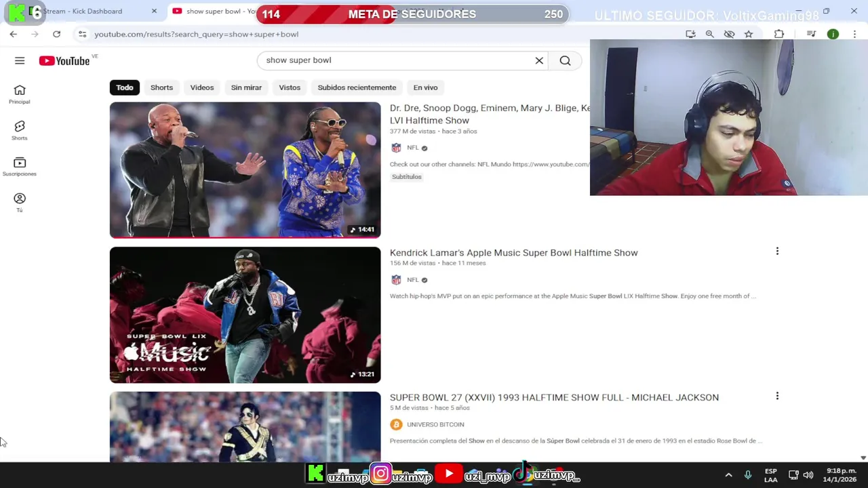Click the magnifier search button
868x488 pixels.
(x=565, y=60)
